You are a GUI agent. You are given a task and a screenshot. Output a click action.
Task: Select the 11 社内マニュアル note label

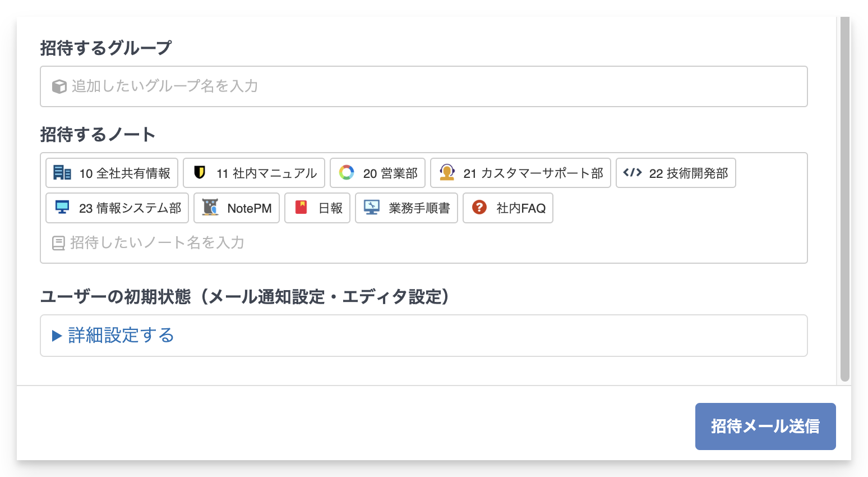[266, 173]
